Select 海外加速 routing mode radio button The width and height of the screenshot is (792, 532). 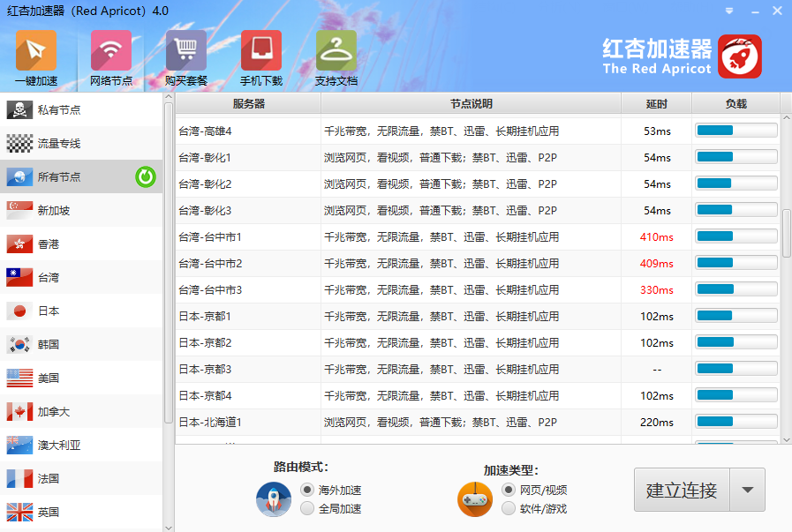[307, 490]
